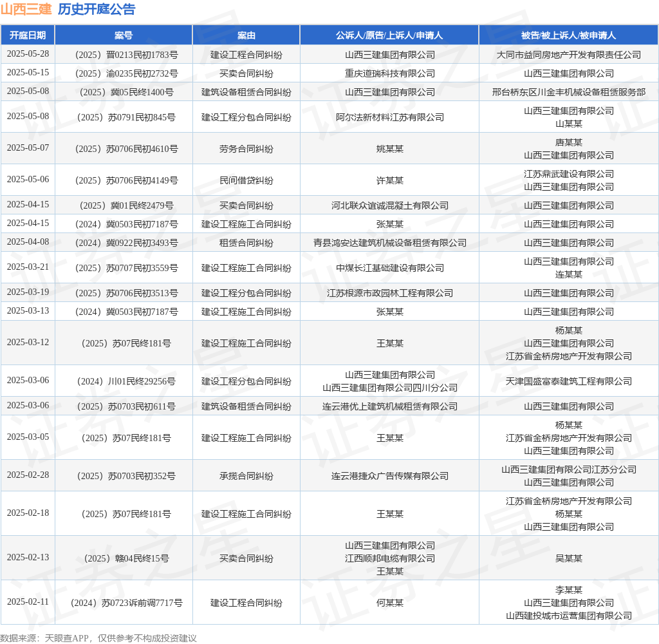Click plaintiff '连云港捷众广告传媒有限公司'

tap(389, 476)
